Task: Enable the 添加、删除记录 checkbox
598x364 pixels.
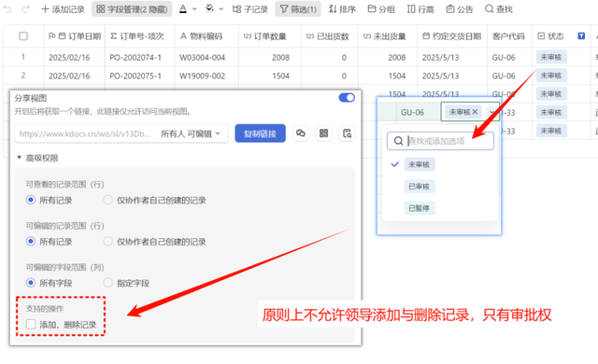Action: point(31,325)
